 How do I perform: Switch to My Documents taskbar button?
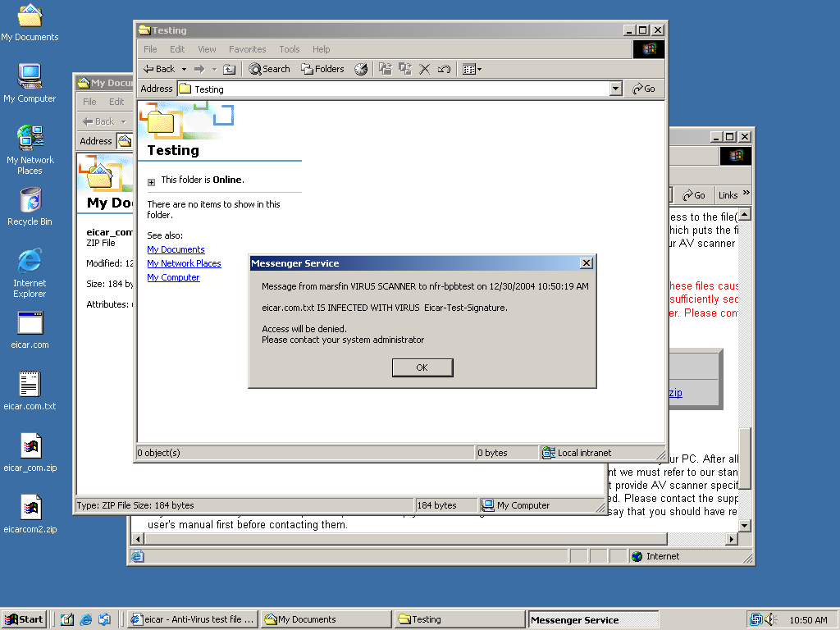tap(326, 620)
